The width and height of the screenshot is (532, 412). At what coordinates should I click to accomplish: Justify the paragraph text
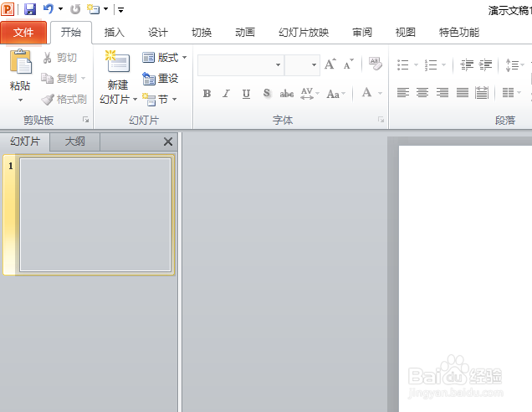point(462,92)
